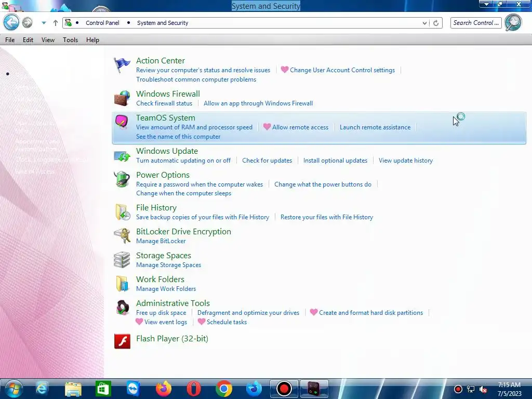
Task: Click the Work Folders icon
Action: pyautogui.click(x=122, y=284)
